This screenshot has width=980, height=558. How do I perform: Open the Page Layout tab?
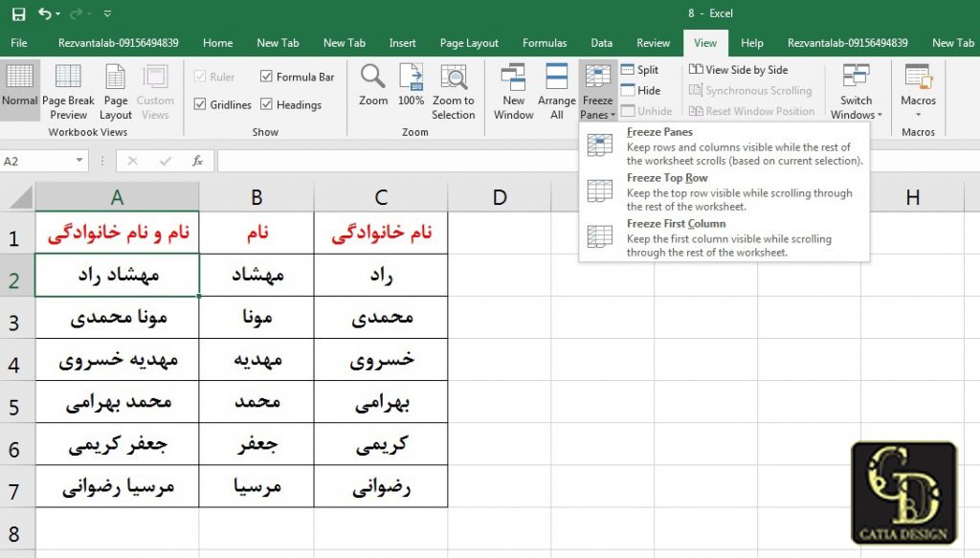tap(469, 43)
